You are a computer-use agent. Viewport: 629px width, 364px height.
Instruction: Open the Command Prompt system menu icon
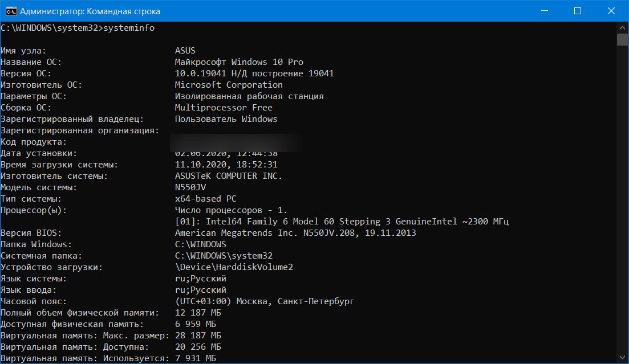pyautogui.click(x=11, y=11)
